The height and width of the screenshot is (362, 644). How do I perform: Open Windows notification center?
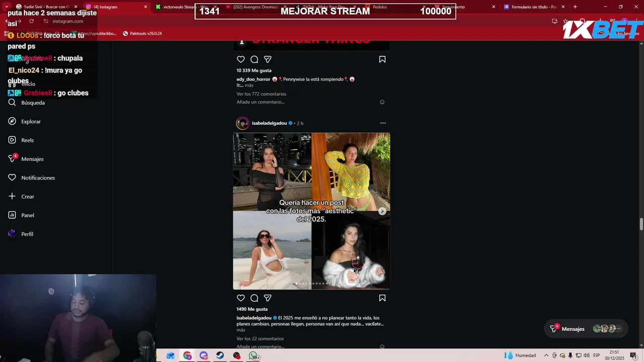(633, 355)
